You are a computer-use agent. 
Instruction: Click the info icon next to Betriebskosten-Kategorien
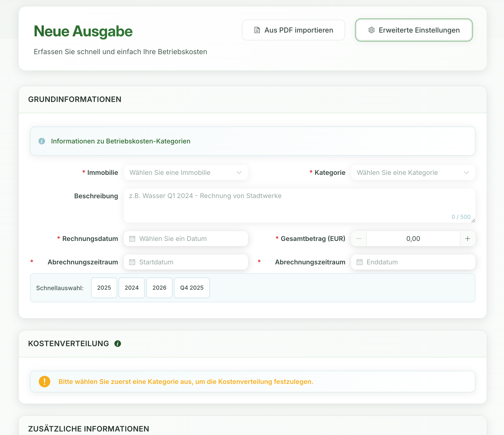(x=42, y=141)
